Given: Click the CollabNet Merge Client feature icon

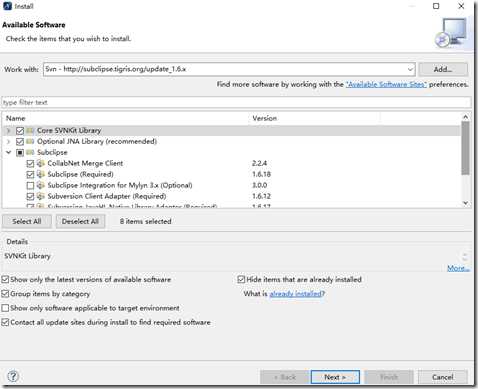Looking at the screenshot, I should click(x=41, y=163).
